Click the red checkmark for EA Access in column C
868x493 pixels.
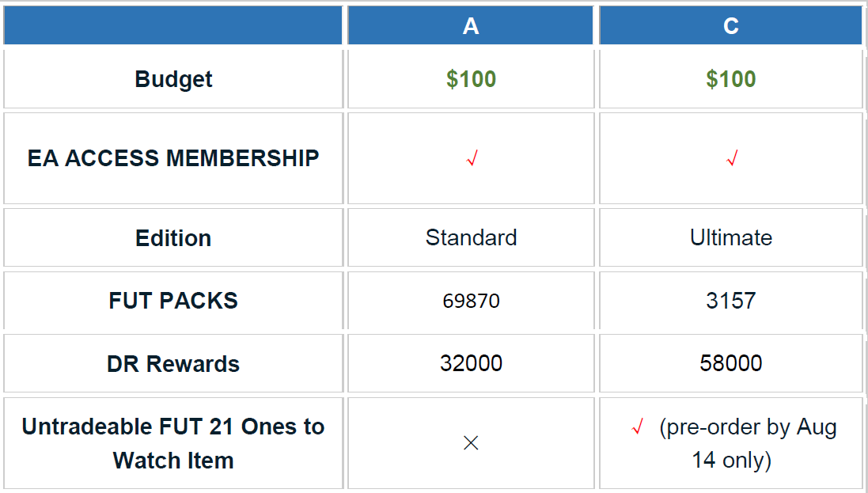731,159
